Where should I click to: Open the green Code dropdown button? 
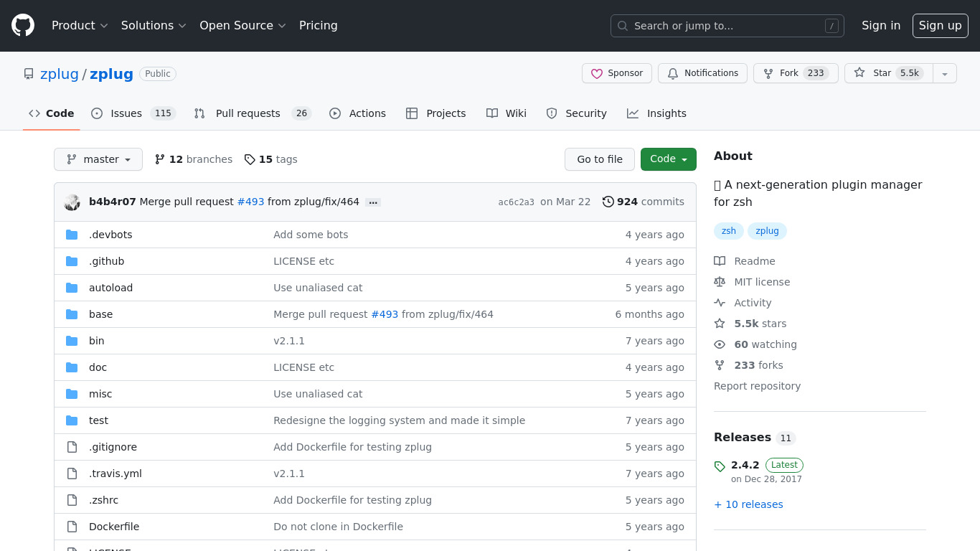(x=669, y=159)
